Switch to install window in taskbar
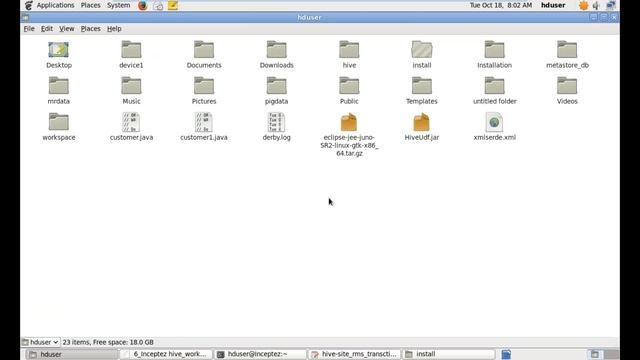This screenshot has height=360, width=640. [x=449, y=354]
